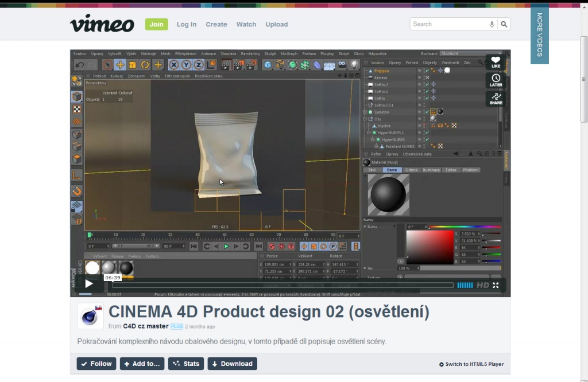The image size is (588, 382).
Task: Collapse the HyperNURBS.1 tree node
Action: pyautogui.click(x=369, y=132)
